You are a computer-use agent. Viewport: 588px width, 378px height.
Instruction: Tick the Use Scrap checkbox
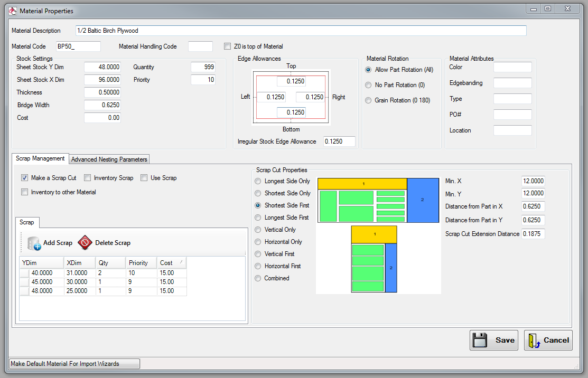[144, 178]
